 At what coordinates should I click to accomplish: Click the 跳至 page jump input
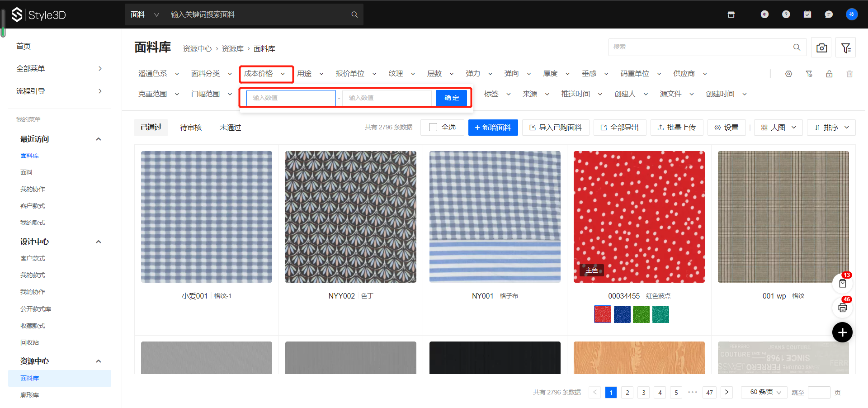click(x=819, y=392)
